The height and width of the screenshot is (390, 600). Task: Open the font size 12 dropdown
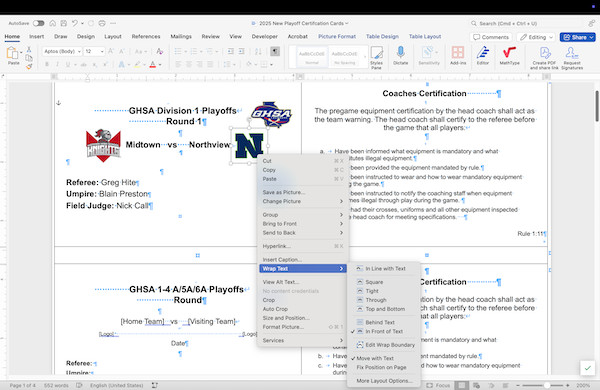click(x=102, y=51)
